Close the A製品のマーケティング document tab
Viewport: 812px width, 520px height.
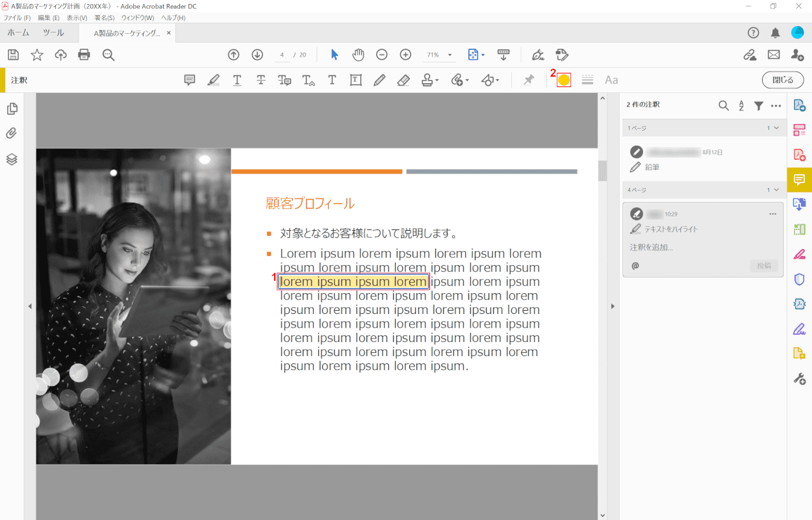pos(169,32)
